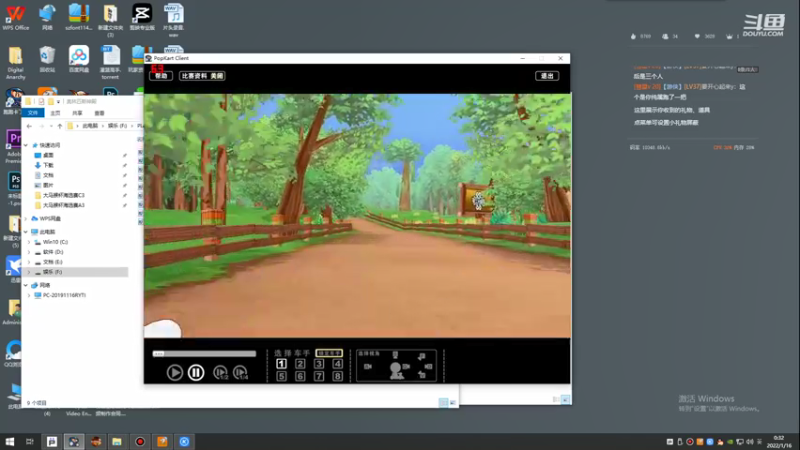
Task: Select the racer figure in view panel
Action: [395, 371]
